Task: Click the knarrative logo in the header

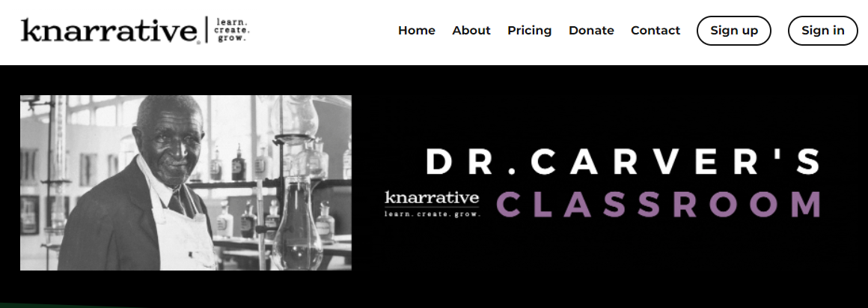Action: point(111,31)
